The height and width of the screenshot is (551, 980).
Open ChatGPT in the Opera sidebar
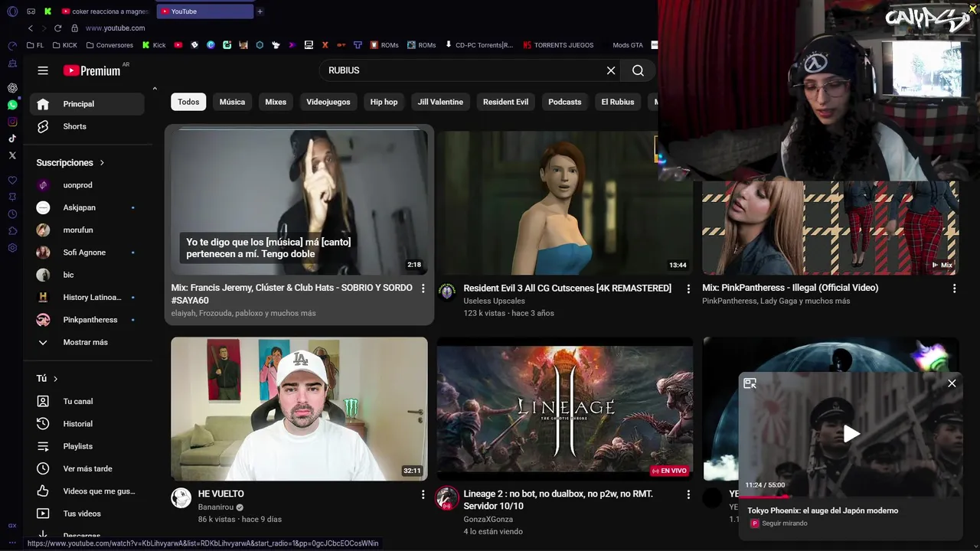tap(12, 88)
